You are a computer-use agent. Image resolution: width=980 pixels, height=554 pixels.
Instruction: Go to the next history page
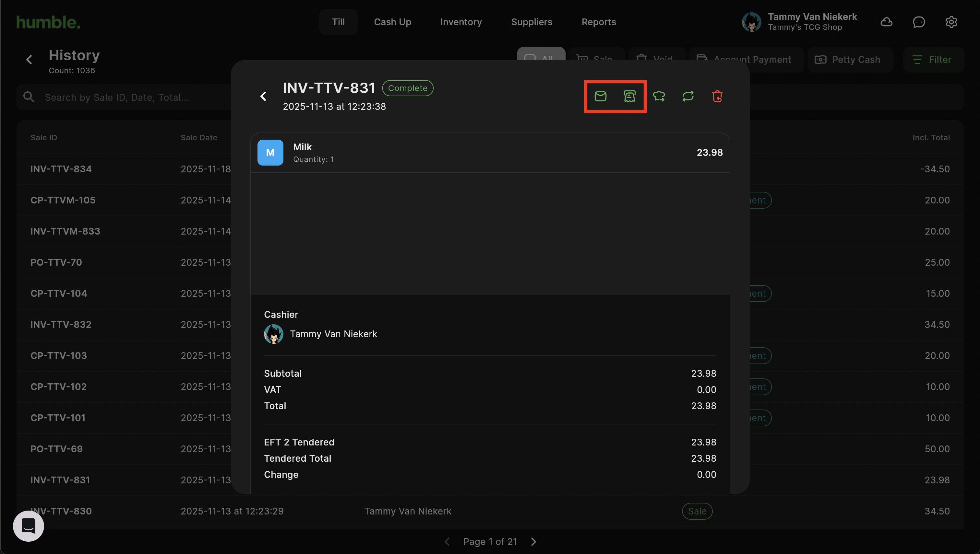click(533, 541)
